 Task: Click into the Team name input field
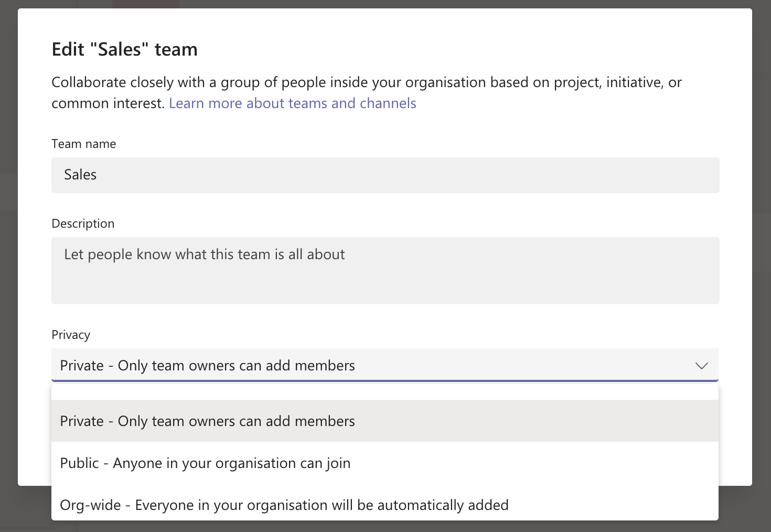tap(385, 175)
